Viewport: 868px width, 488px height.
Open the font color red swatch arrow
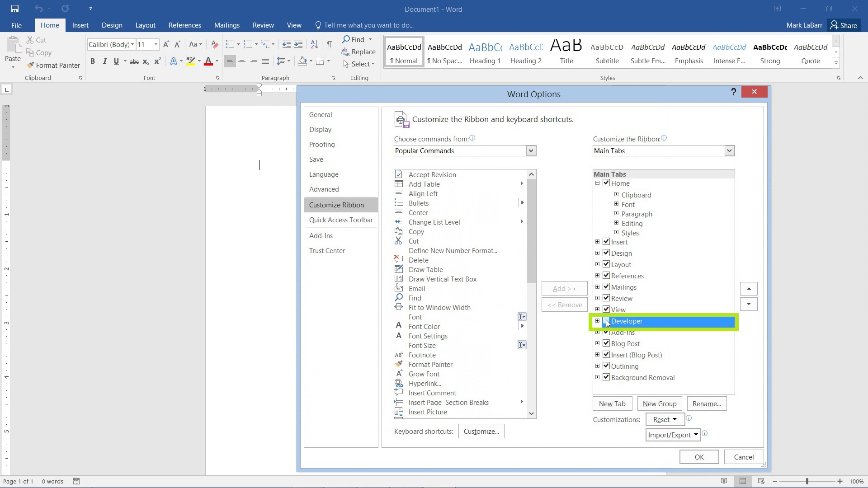(217, 61)
